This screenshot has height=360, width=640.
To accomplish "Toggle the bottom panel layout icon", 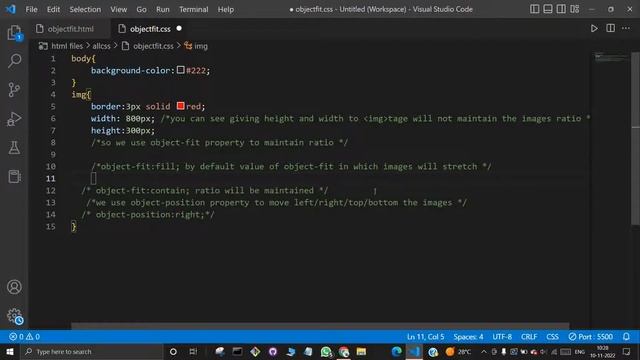I will coord(548,9).
